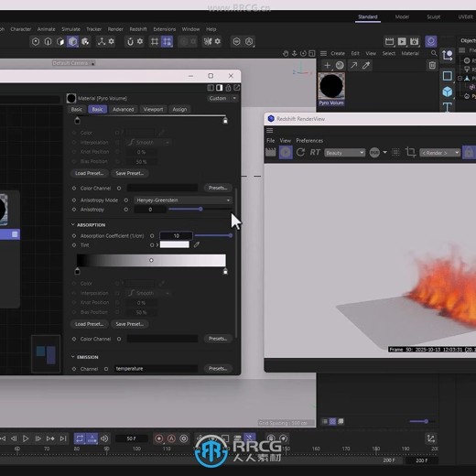Collapse the EMISSION section
This screenshot has height=476, width=476.
pyautogui.click(x=73, y=357)
